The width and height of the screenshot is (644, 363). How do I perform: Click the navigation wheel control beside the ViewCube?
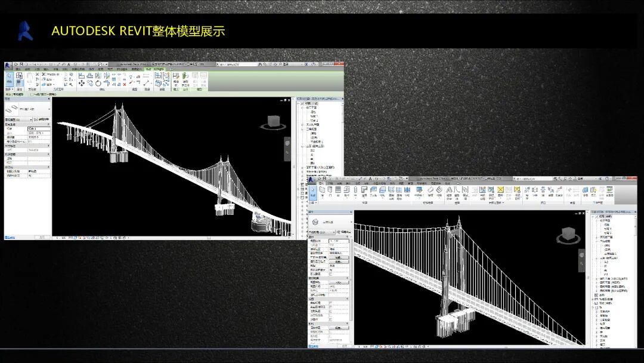click(287, 143)
